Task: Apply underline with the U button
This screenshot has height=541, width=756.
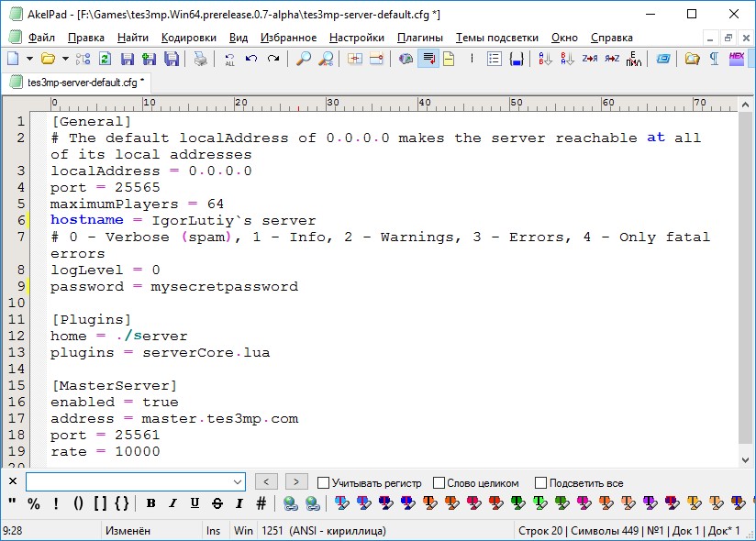Action: 195,503
